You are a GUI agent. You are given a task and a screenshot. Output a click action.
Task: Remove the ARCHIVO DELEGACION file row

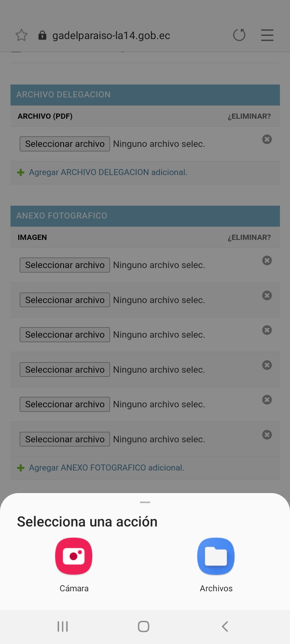coord(267,139)
